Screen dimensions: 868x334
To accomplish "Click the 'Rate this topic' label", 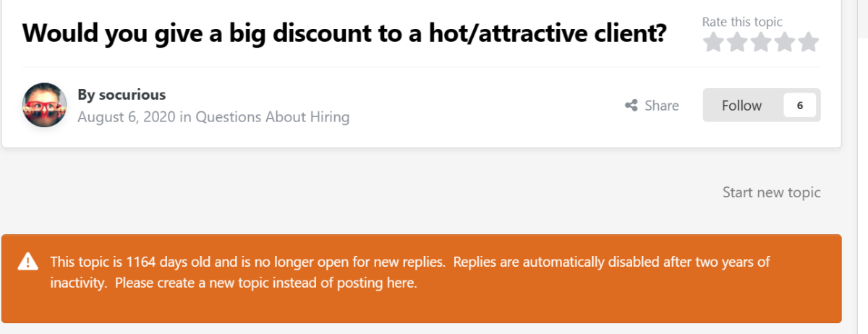I will (x=742, y=22).
